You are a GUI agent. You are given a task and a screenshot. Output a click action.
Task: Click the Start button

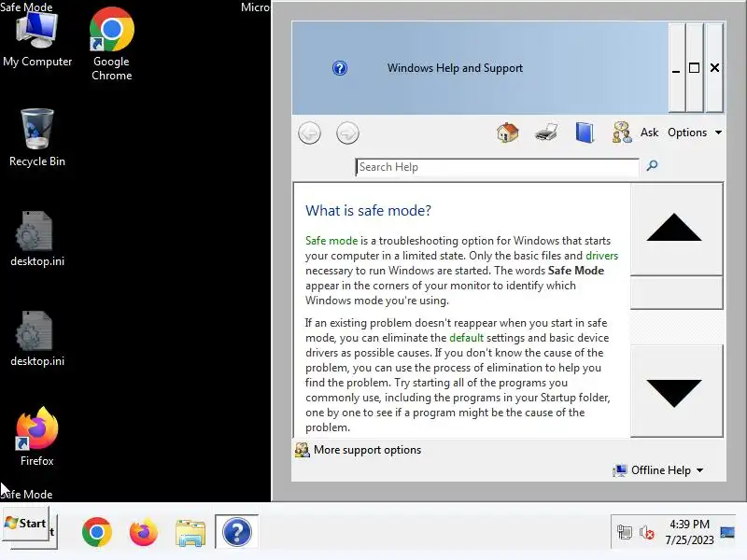pos(26,524)
